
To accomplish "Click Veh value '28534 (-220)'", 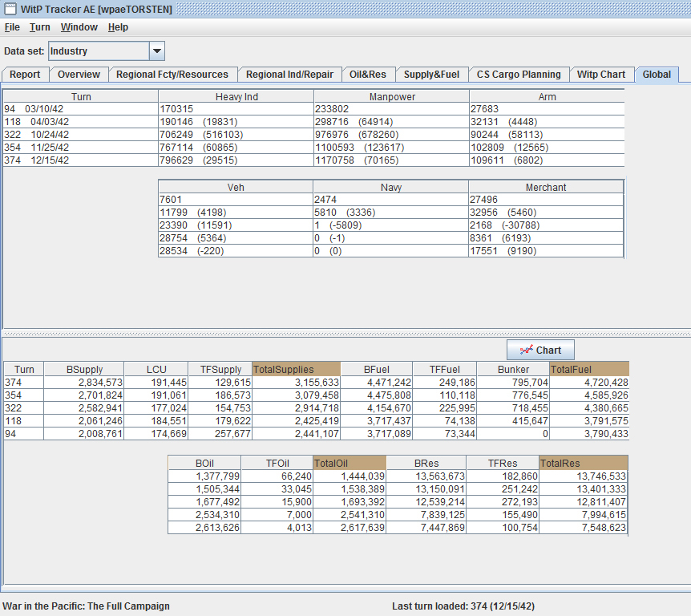I will point(236,251).
